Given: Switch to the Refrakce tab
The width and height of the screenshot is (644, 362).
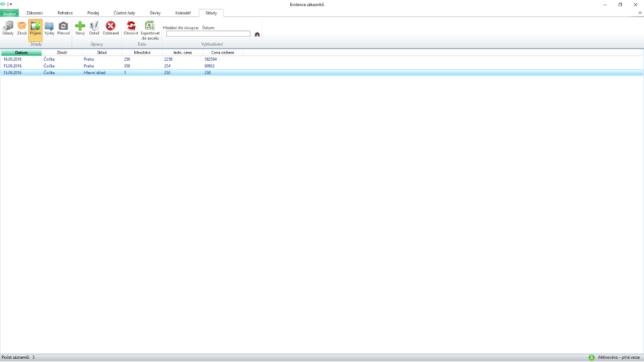Looking at the screenshot, I should click(x=65, y=13).
